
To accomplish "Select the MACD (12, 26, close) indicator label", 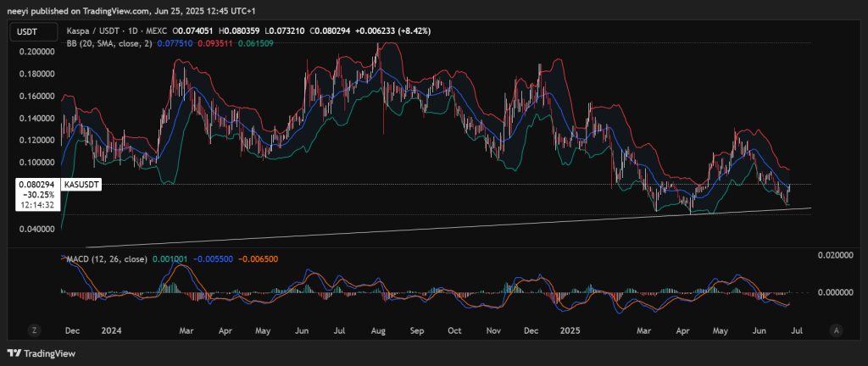I will point(107,258).
